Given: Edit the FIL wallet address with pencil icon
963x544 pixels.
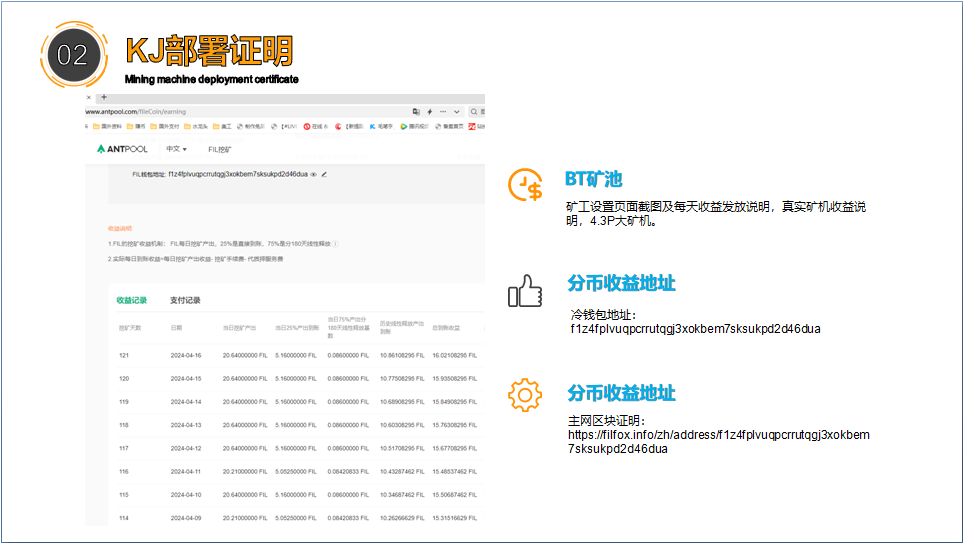Looking at the screenshot, I should coord(324,174).
